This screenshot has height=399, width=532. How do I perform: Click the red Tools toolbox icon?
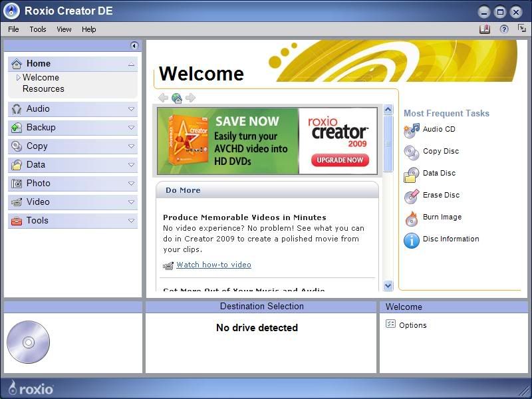click(16, 221)
